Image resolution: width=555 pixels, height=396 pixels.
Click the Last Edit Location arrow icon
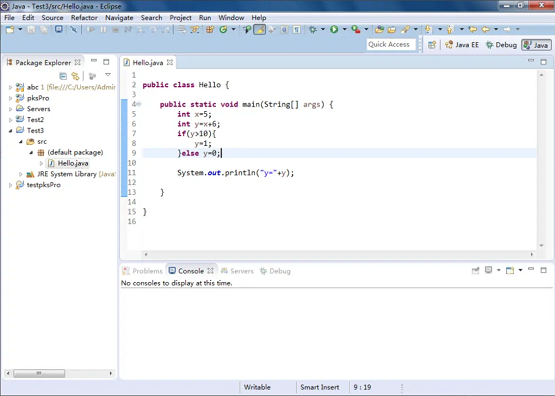coord(472,29)
